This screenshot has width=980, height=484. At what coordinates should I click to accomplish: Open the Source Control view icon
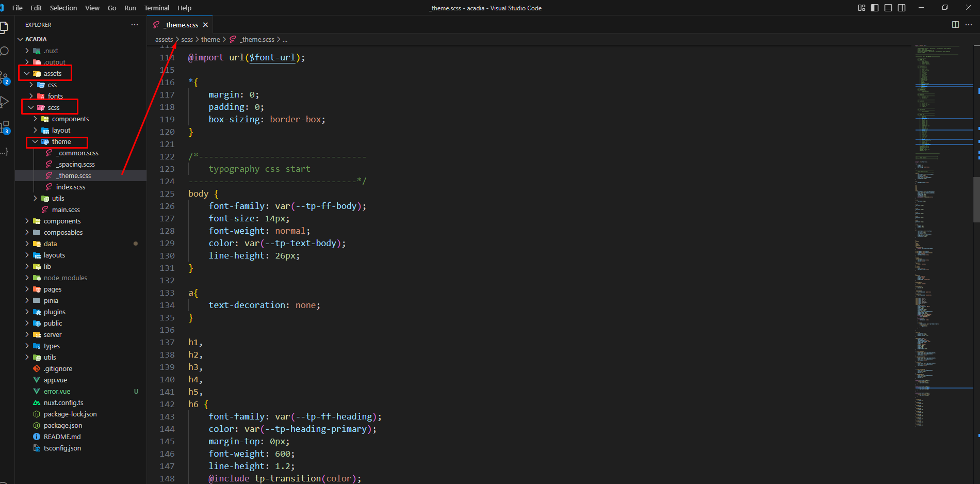tap(5, 77)
